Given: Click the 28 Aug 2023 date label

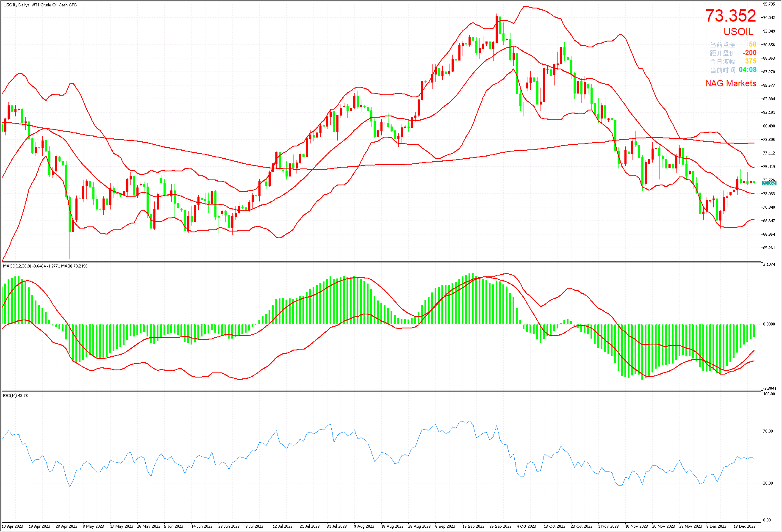Looking at the screenshot, I should [419, 526].
